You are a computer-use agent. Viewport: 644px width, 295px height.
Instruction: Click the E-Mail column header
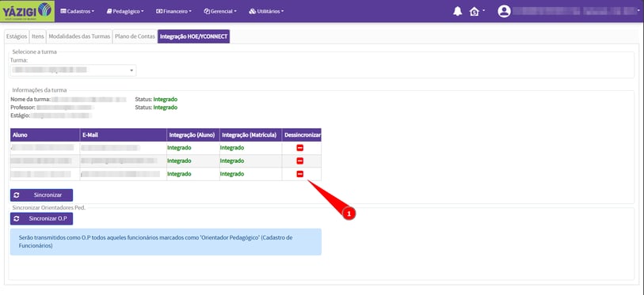coord(124,134)
